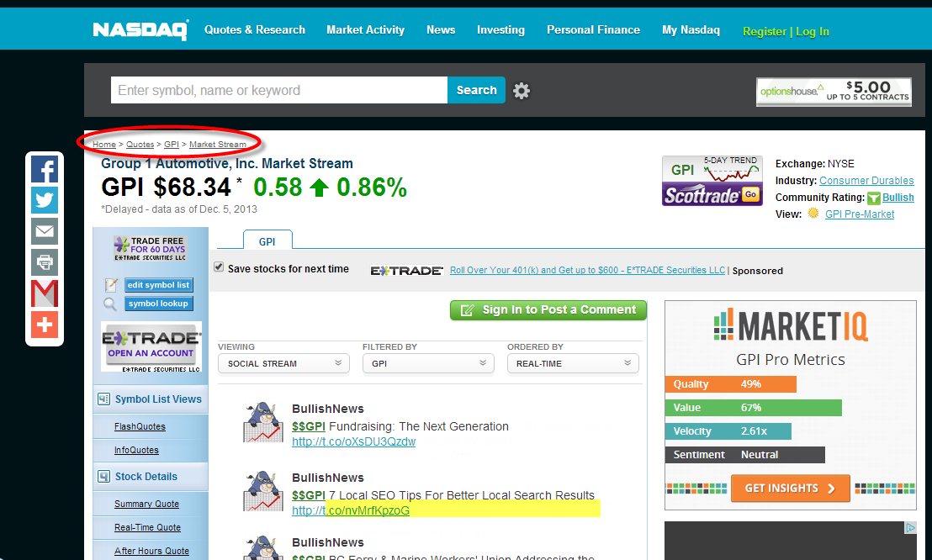Click Sign In to Post a Comment

pyautogui.click(x=548, y=309)
